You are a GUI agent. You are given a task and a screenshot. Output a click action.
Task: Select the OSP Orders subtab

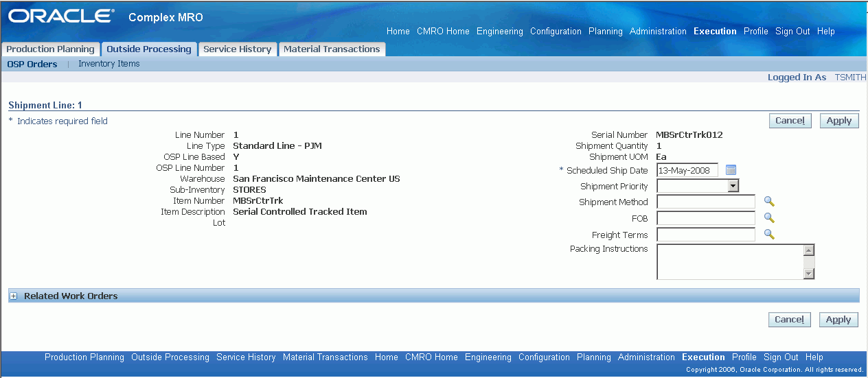click(x=32, y=64)
